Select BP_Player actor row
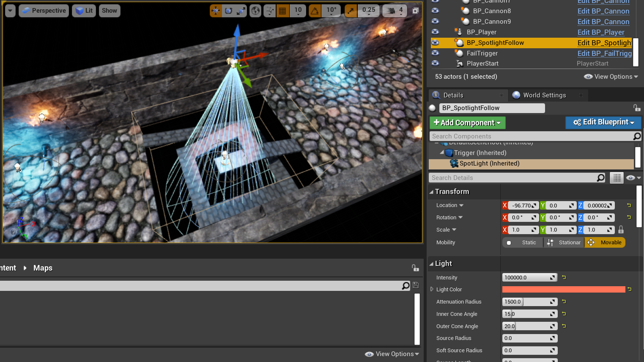The height and width of the screenshot is (362, 644). 481,32
